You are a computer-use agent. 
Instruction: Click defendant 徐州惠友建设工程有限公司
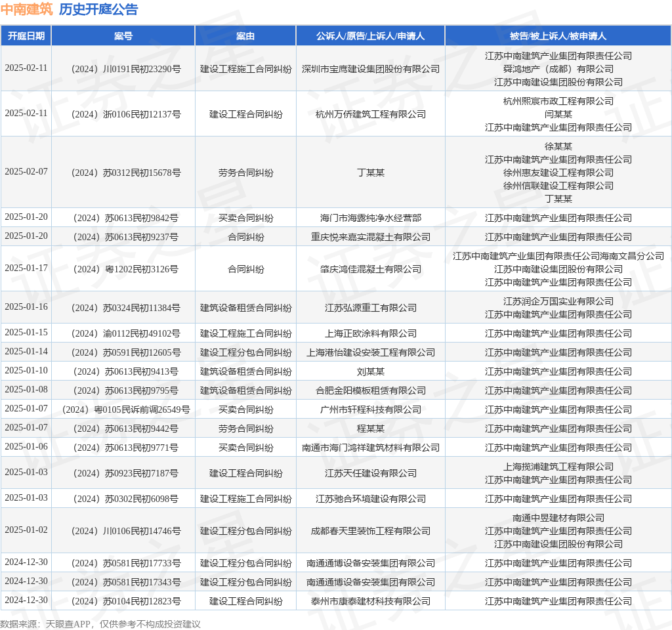click(558, 173)
